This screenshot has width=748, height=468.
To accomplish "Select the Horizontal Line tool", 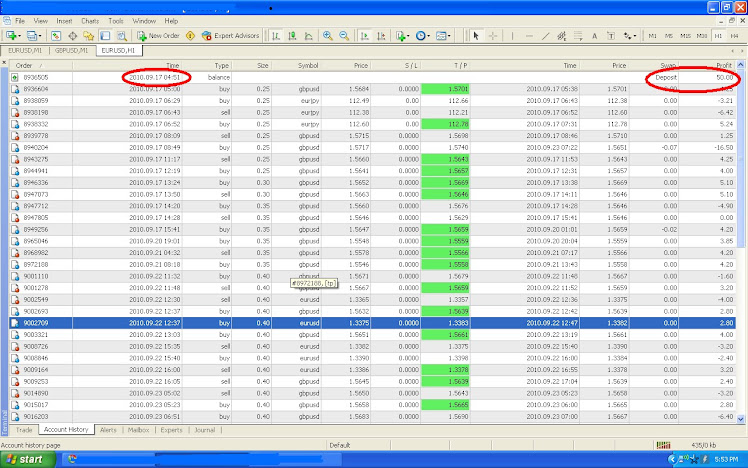I will 529,36.
